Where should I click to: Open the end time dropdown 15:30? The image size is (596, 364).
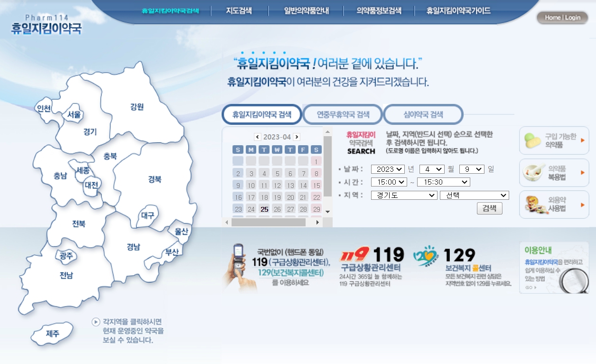(x=444, y=182)
